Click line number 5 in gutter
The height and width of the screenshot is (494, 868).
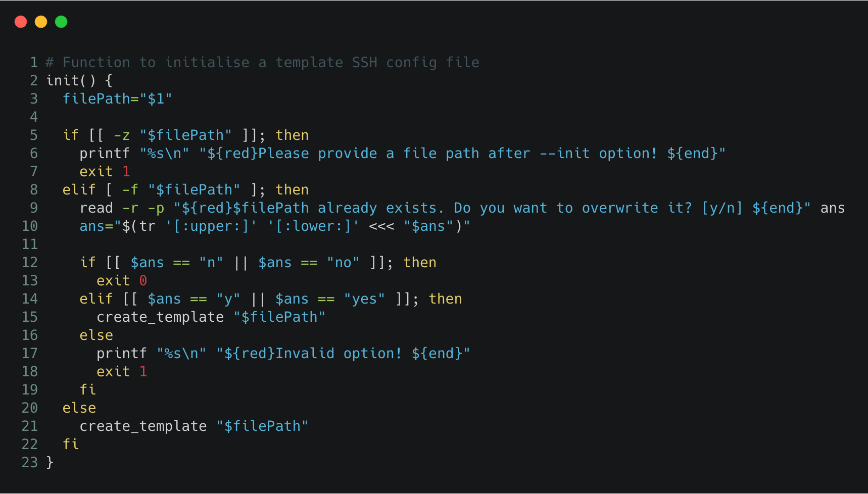[34, 135]
